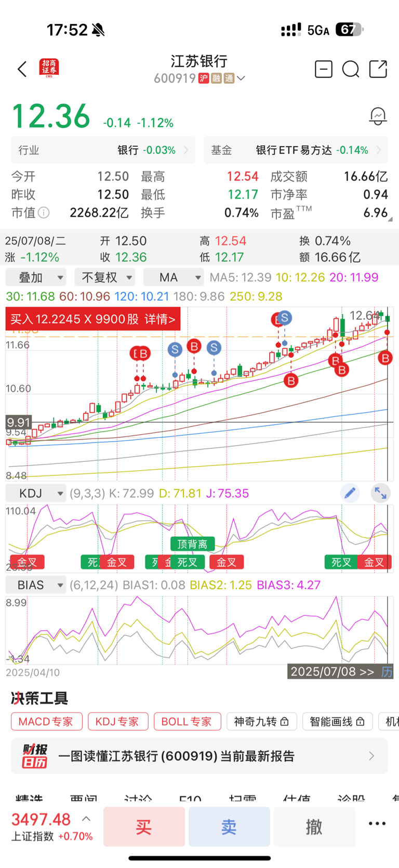The width and height of the screenshot is (399, 868).
Task: Go back using the left arrow
Action: pos(22,69)
